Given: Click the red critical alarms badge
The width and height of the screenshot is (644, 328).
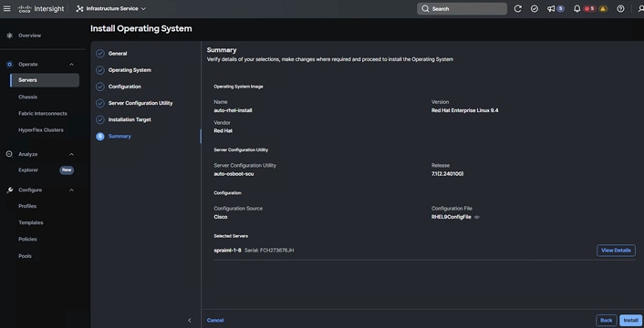Looking at the screenshot, I should (590, 8).
